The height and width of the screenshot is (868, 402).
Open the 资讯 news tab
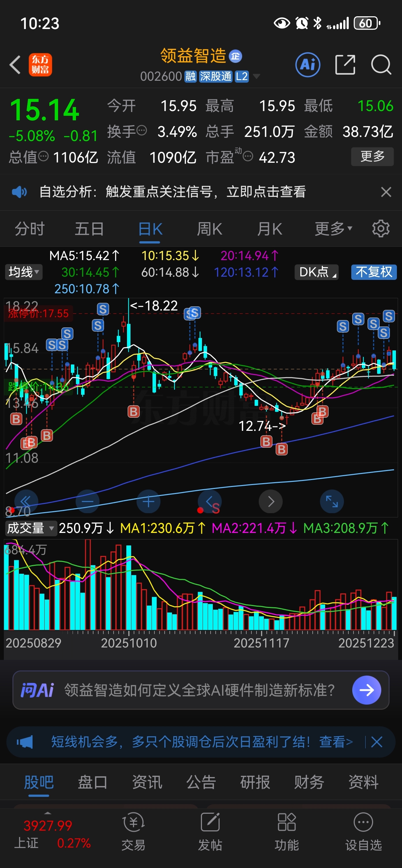[147, 782]
